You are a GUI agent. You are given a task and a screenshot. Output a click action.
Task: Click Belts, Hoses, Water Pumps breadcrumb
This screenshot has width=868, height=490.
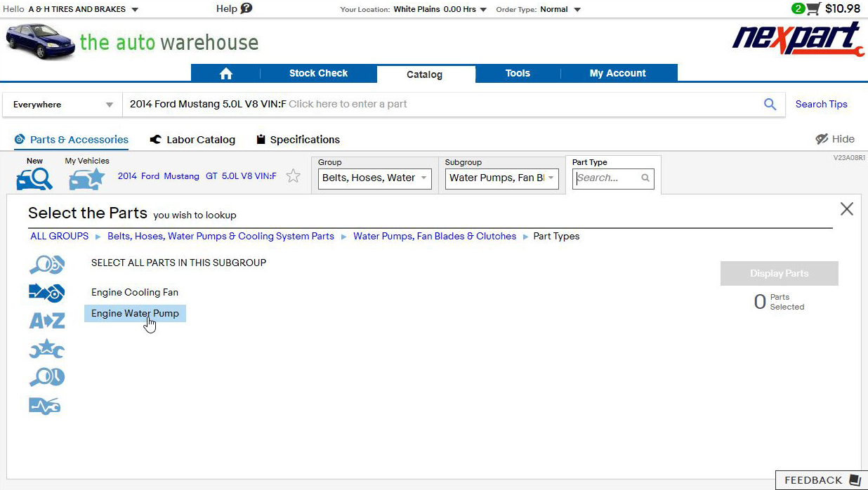pos(221,237)
